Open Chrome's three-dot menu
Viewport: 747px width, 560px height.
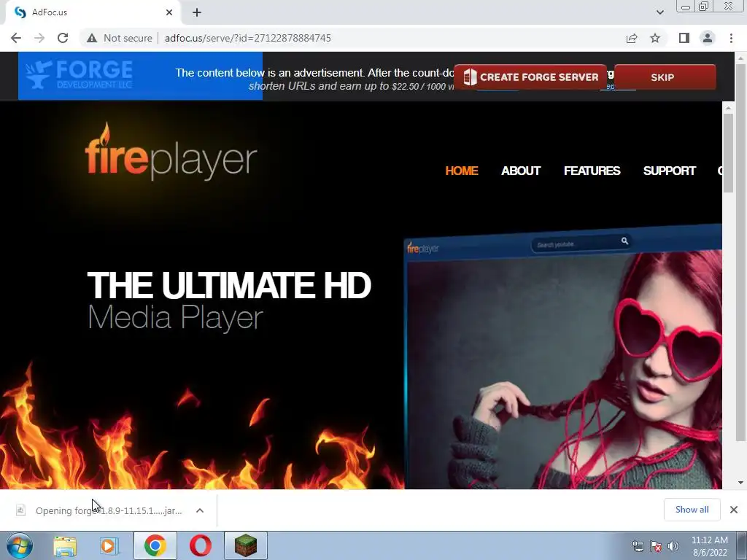point(731,38)
